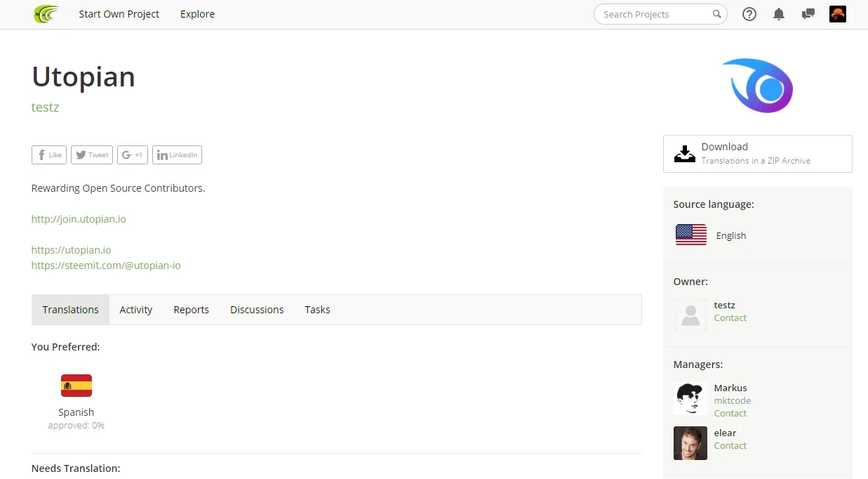868x479 pixels.
Task: Download translations ZIP archive
Action: click(758, 154)
